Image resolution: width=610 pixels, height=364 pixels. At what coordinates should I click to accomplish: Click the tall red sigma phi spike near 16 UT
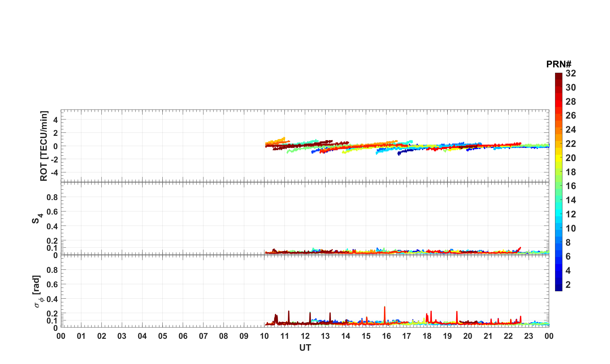click(x=384, y=311)
